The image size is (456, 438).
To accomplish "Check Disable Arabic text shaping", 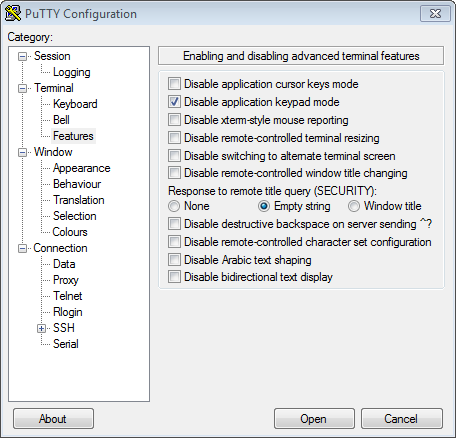I will pyautogui.click(x=174, y=260).
